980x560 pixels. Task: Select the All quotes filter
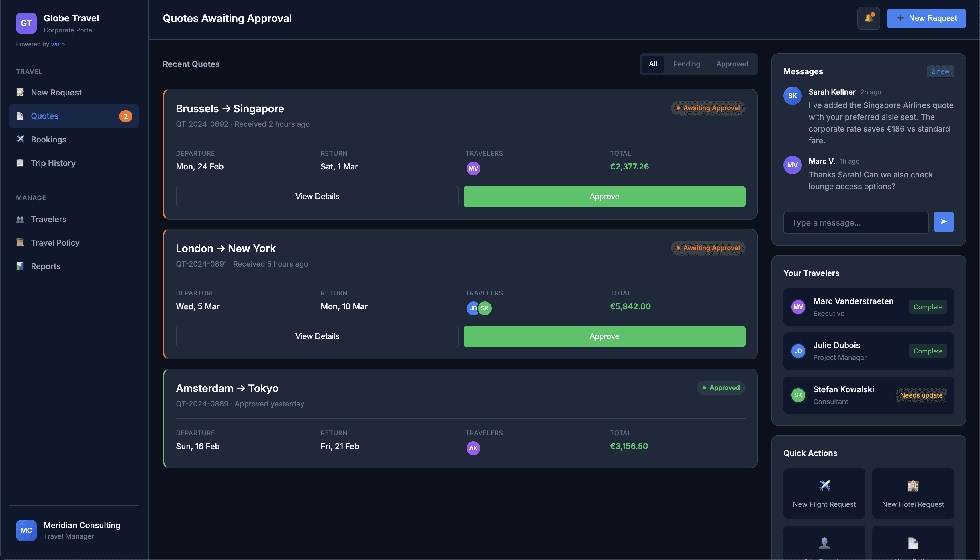point(653,64)
